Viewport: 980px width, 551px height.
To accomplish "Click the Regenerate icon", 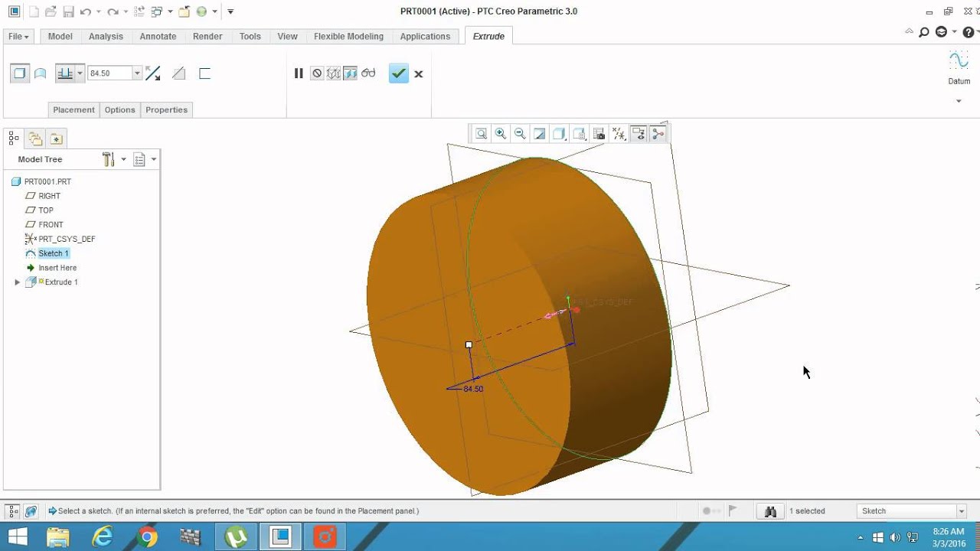I will pyautogui.click(x=139, y=11).
